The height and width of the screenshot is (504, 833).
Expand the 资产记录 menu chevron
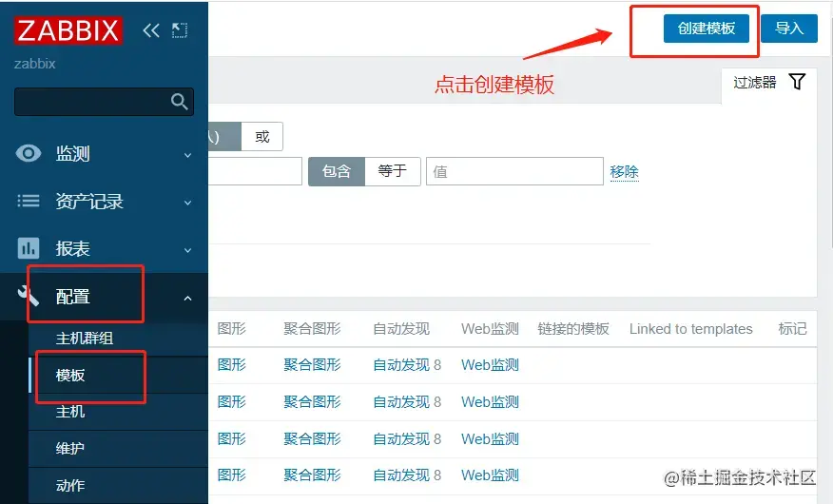tap(187, 203)
